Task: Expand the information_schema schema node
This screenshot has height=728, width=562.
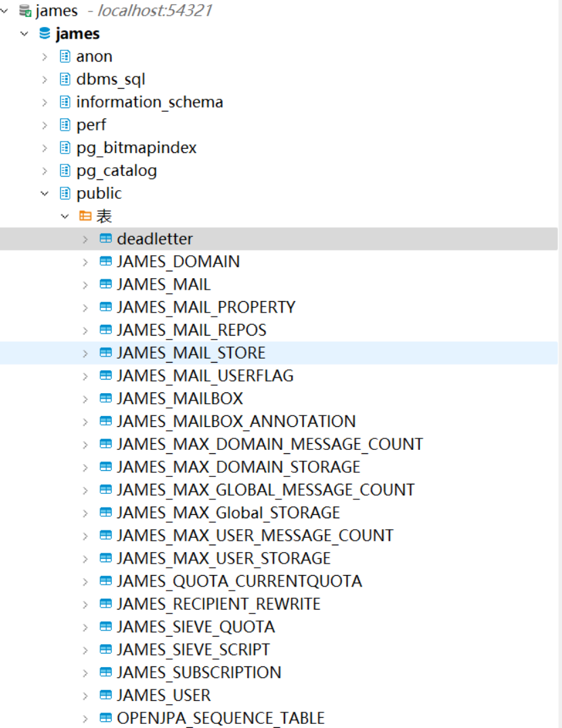Action: pos(45,102)
